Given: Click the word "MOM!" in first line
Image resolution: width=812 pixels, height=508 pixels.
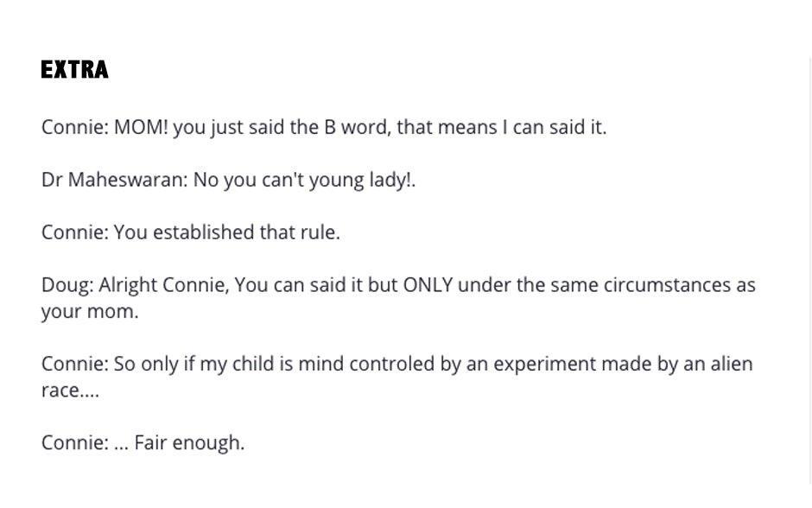Looking at the screenshot, I should point(141,128).
